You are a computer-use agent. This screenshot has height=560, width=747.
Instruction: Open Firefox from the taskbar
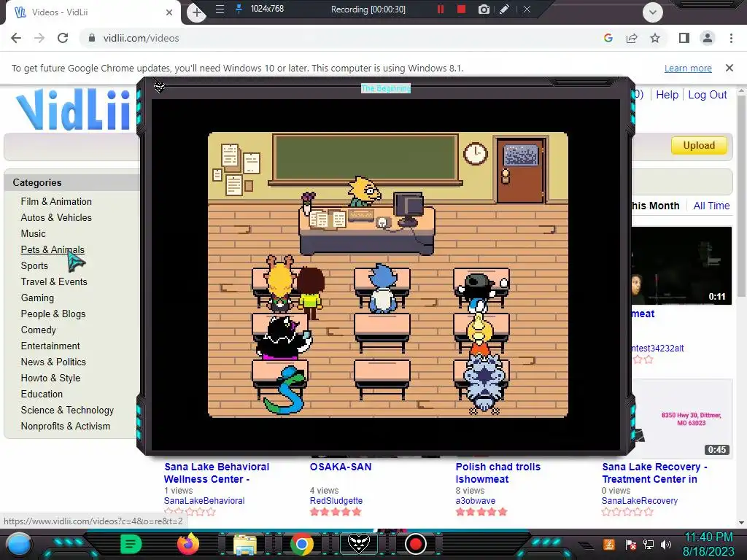[188, 544]
